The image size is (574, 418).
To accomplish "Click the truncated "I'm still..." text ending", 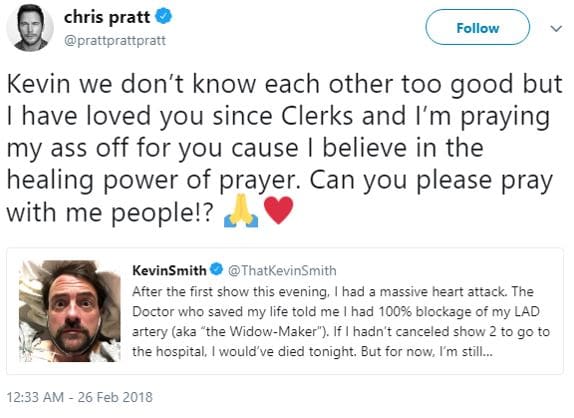I will [x=466, y=351].
